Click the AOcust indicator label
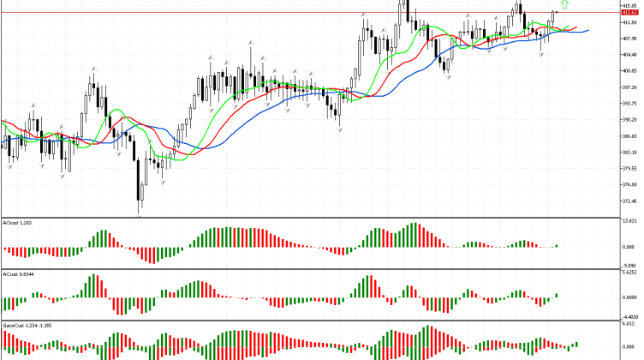Screen dimensions: 644x360 tap(19, 221)
